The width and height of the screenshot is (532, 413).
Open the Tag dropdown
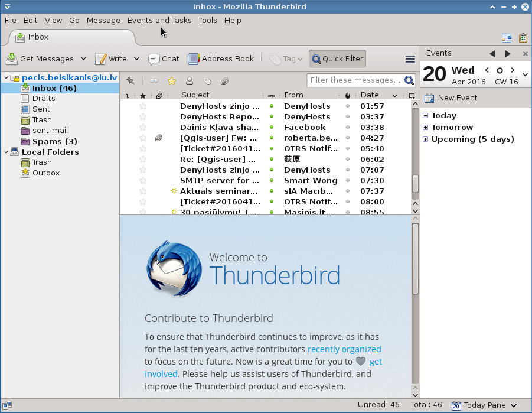(286, 58)
